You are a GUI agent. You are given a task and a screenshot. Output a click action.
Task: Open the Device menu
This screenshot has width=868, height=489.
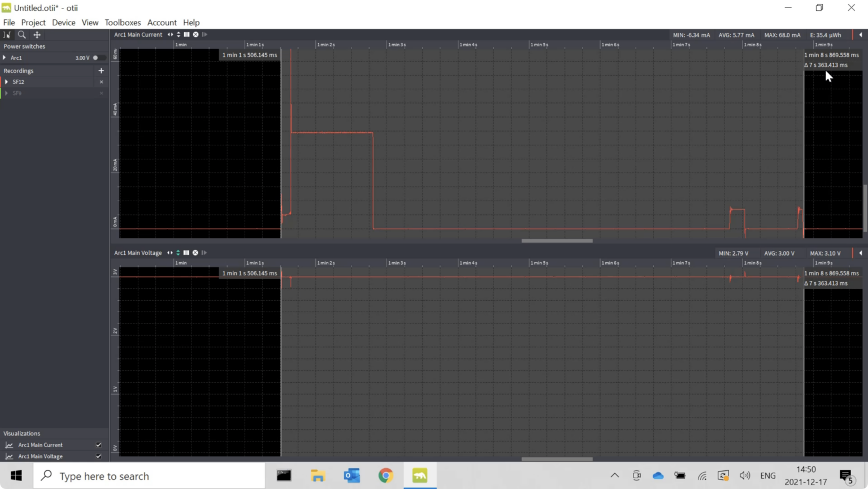pos(63,23)
